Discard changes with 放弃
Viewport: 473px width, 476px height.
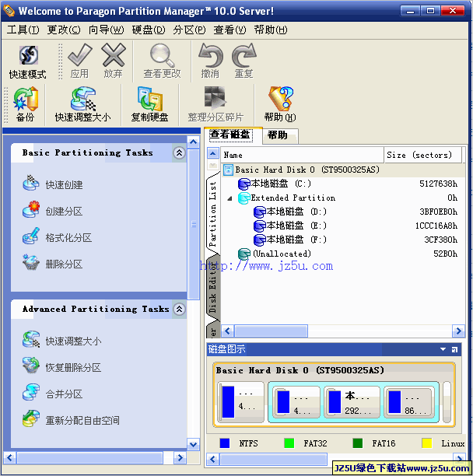coord(113,62)
